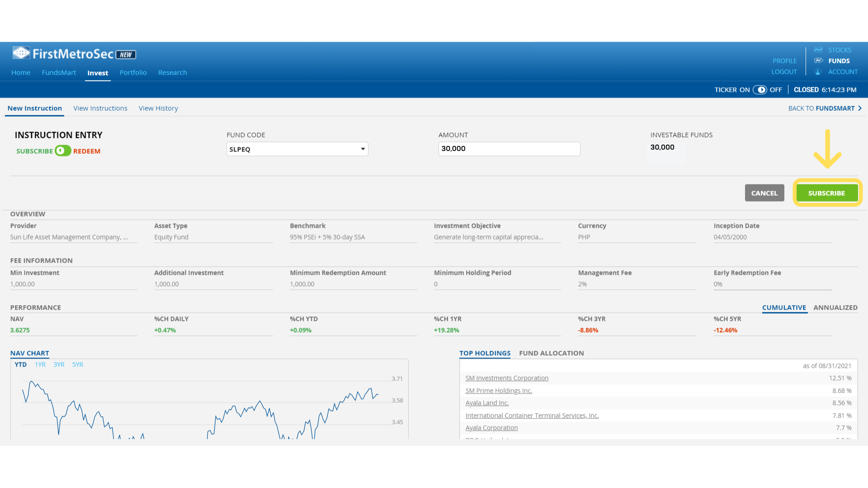
Task: Toggle Subscribe/Redeem switch
Action: (63, 151)
